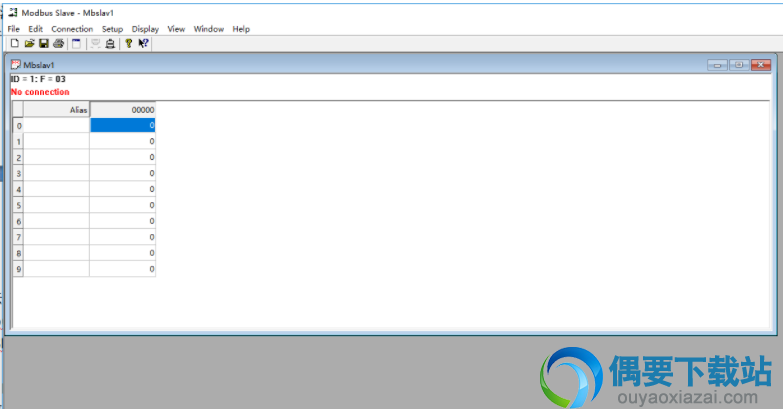
Task: Click the Mbslav1 child window title bar
Action: (x=390, y=65)
